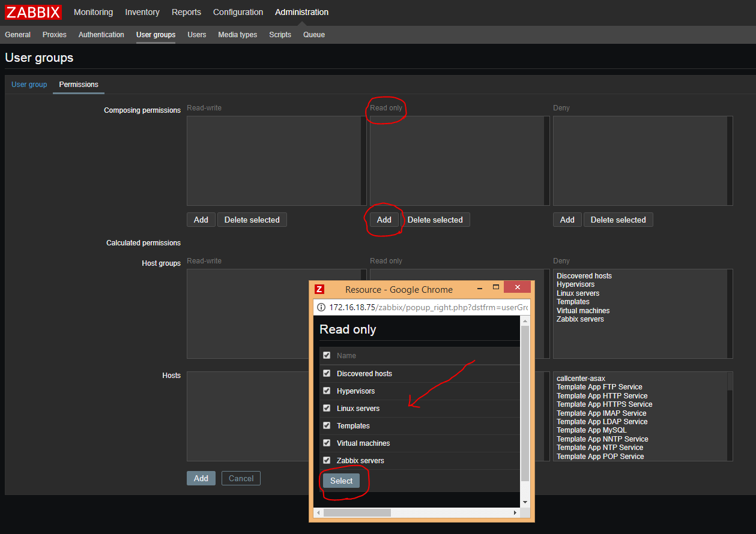Switch to the User group tab
Viewport: 756px width, 534px height.
(x=29, y=85)
